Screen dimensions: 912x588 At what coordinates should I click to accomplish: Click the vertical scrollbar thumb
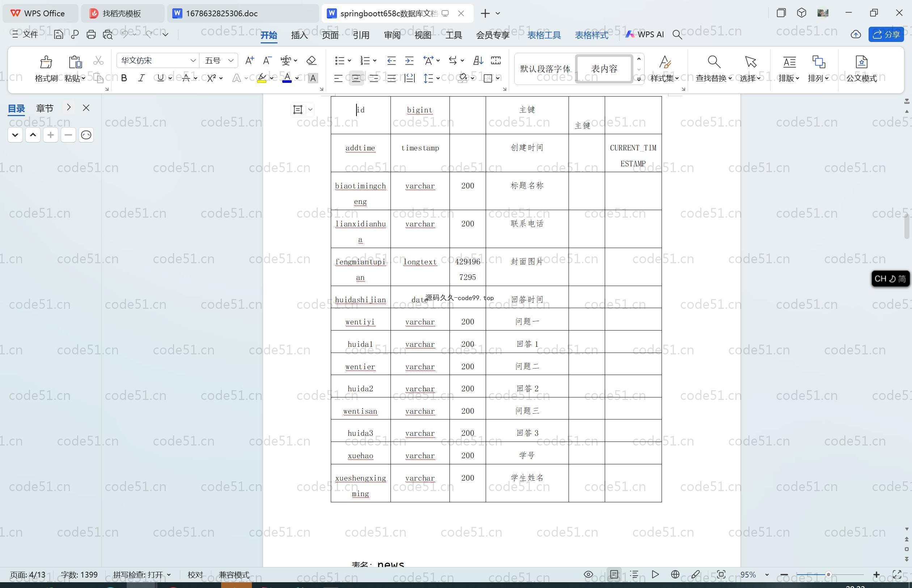click(907, 226)
